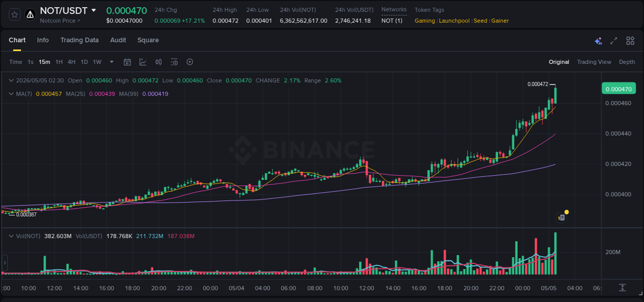
Task: Switch to the Info tab
Action: point(43,40)
